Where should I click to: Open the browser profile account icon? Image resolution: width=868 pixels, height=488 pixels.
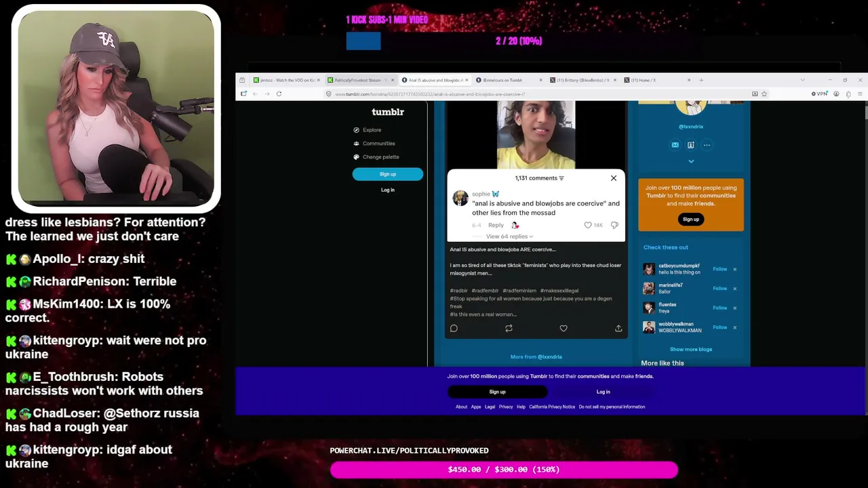[836, 94]
